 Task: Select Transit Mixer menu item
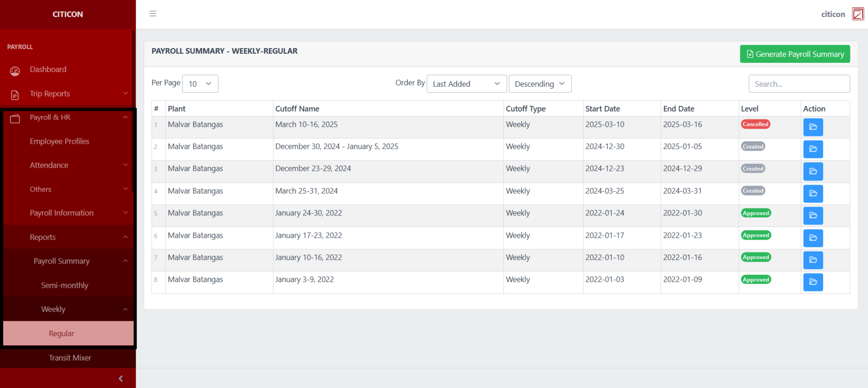coord(70,358)
